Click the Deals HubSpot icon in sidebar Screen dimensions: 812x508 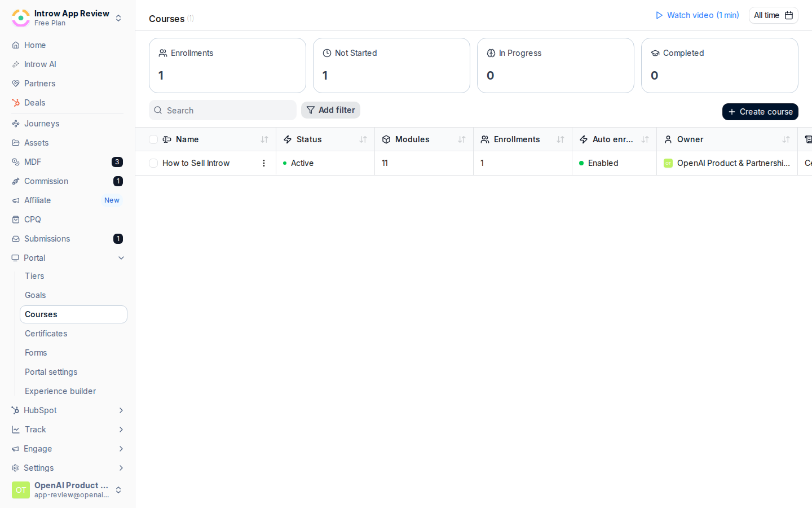[x=16, y=103]
